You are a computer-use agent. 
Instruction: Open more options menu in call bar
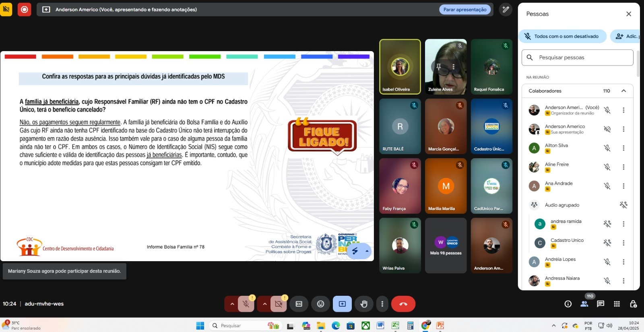coord(382,304)
